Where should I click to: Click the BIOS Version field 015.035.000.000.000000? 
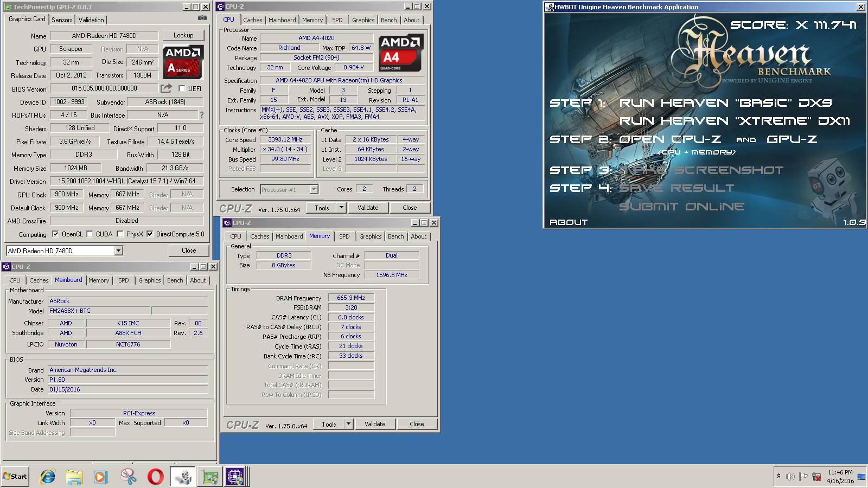pyautogui.click(x=104, y=88)
